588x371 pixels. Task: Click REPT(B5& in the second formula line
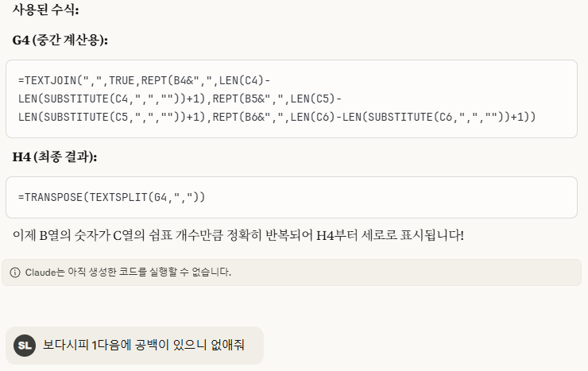[239, 99]
